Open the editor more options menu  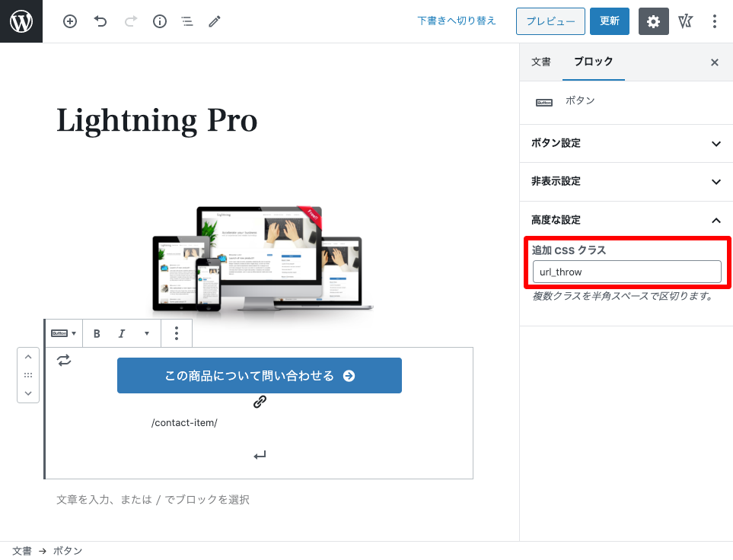[714, 21]
